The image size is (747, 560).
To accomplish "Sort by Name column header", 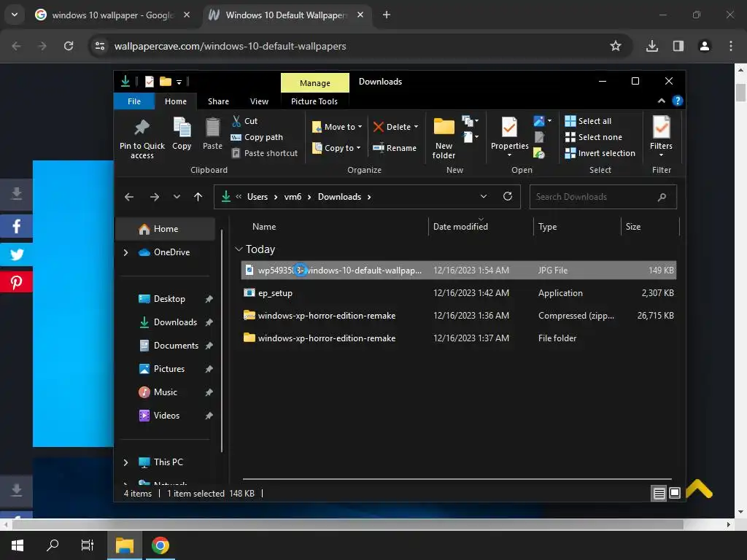I will click(x=264, y=227).
